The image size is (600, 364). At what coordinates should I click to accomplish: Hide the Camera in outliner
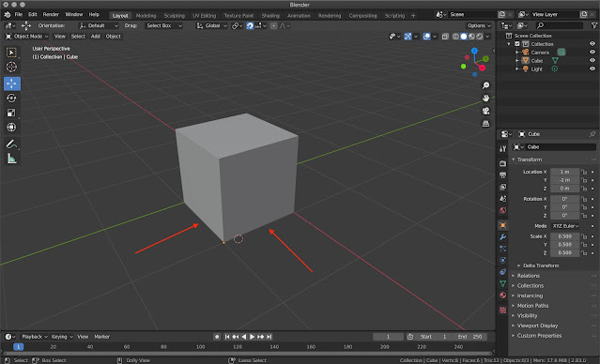[x=592, y=53]
